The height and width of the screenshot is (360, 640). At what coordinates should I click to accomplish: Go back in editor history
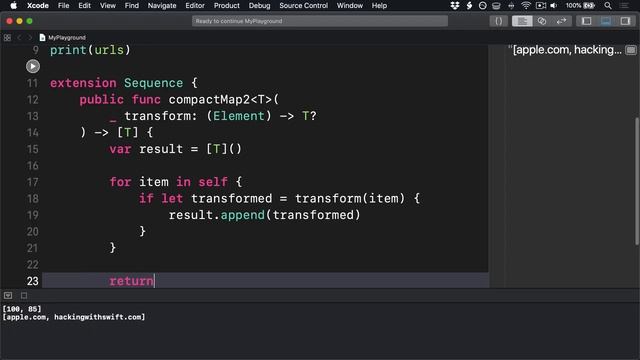click(x=19, y=38)
